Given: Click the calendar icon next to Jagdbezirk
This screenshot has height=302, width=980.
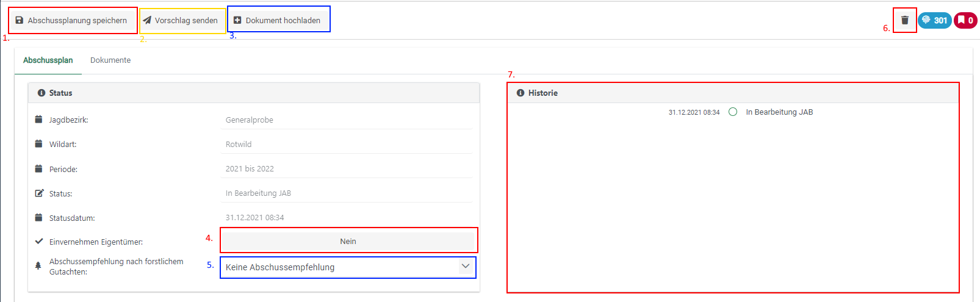Looking at the screenshot, I should pyautogui.click(x=39, y=120).
